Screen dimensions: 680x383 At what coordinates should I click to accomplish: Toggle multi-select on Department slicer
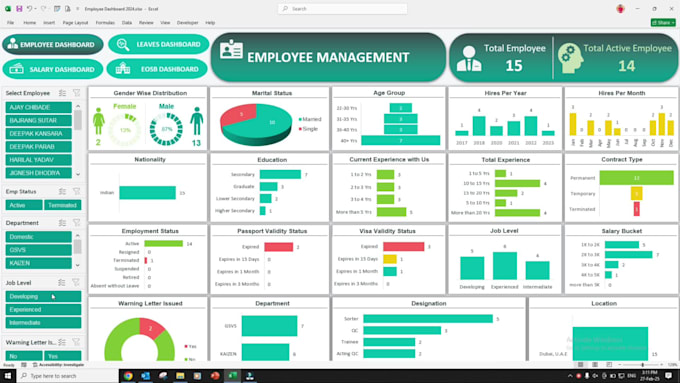[62, 223]
